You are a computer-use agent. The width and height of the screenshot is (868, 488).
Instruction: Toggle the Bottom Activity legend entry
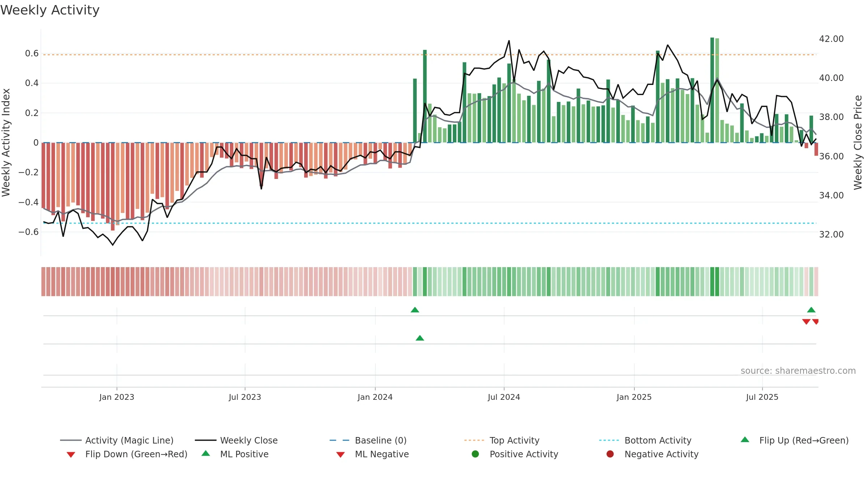[645, 440]
